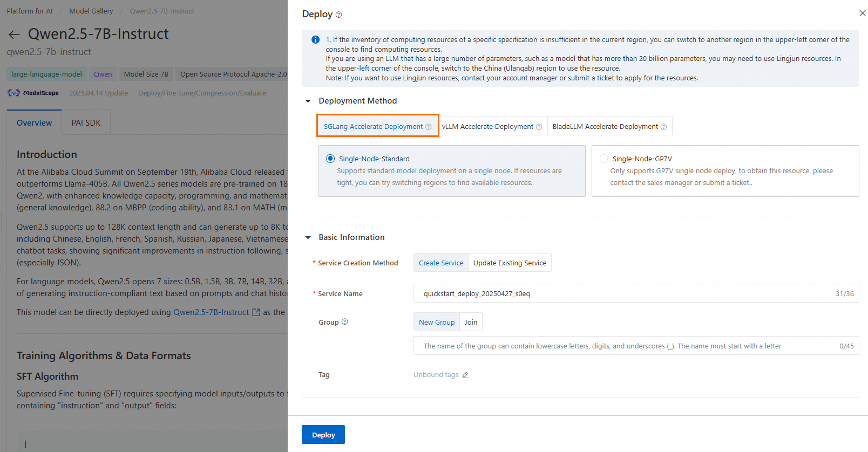Open the Overview tab
The image size is (868, 452).
click(x=35, y=123)
